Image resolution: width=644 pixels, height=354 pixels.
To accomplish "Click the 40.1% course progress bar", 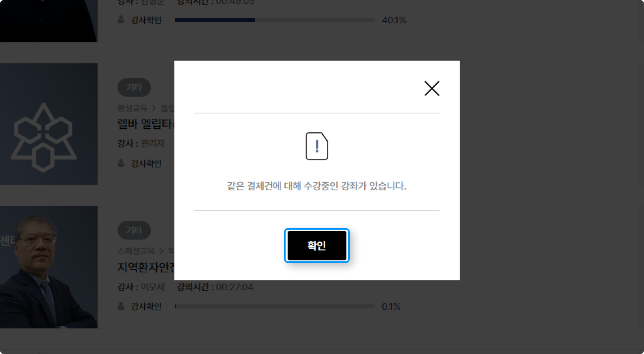I will click(x=275, y=20).
